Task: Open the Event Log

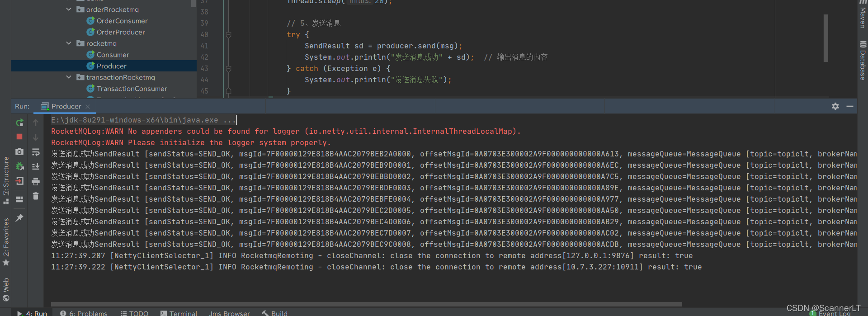Action: click(x=830, y=313)
